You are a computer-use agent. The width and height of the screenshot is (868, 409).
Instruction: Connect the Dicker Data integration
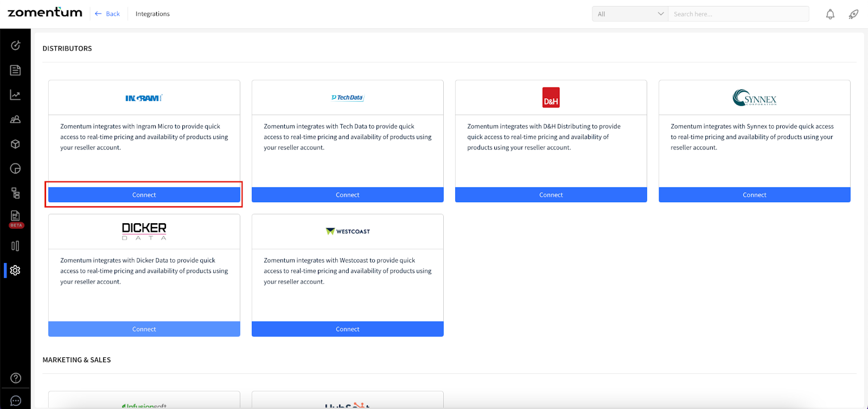coord(144,329)
